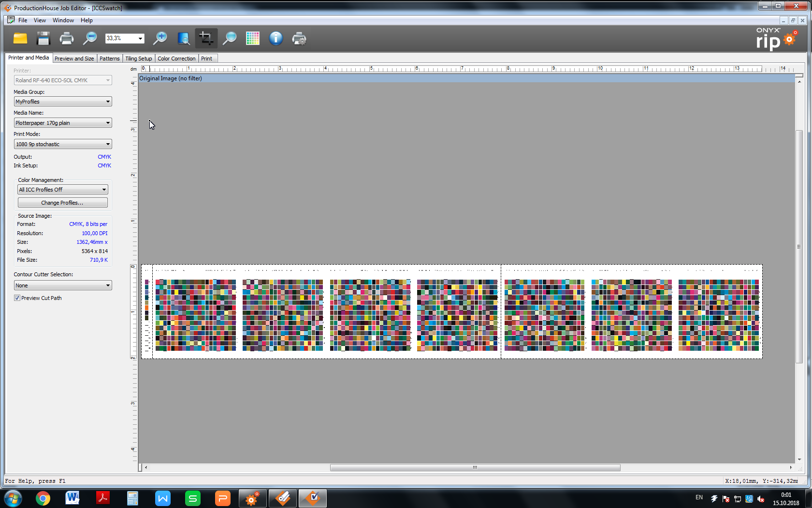Click the Output CMYK value
The width and height of the screenshot is (812, 508).
point(104,157)
